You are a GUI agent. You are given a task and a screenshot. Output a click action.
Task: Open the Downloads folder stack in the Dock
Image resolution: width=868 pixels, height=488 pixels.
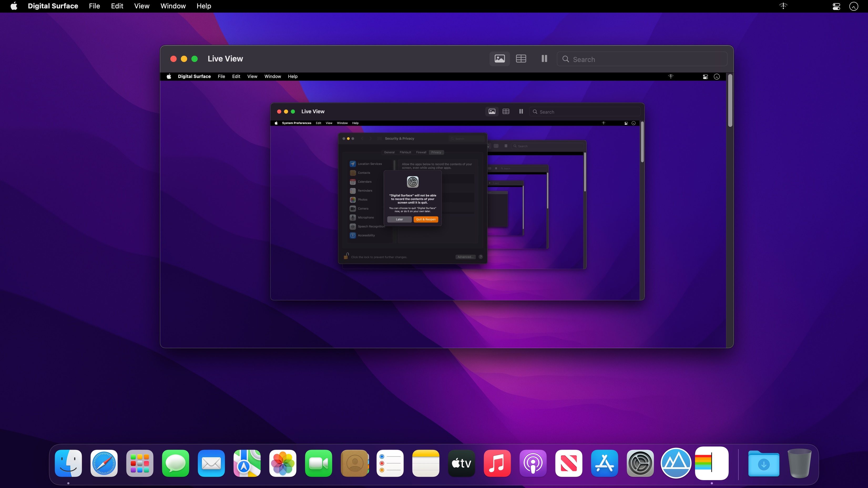coord(764,464)
